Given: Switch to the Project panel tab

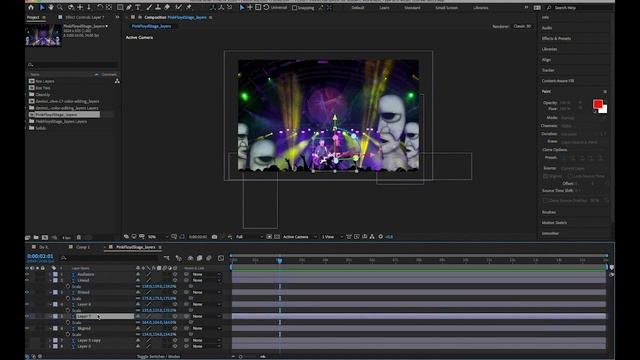Looking at the screenshot, I should coord(33,18).
